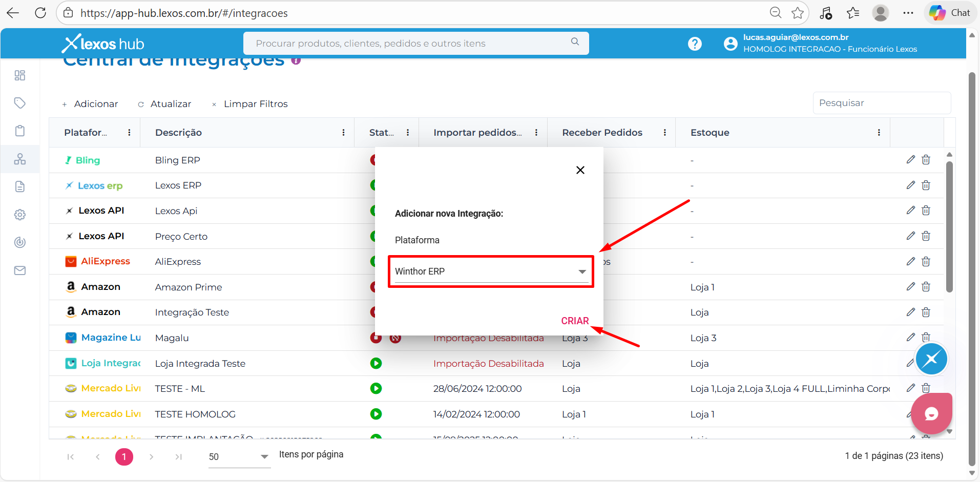Open the blue Lexos floating assistant button
980x482 pixels.
pos(931,359)
